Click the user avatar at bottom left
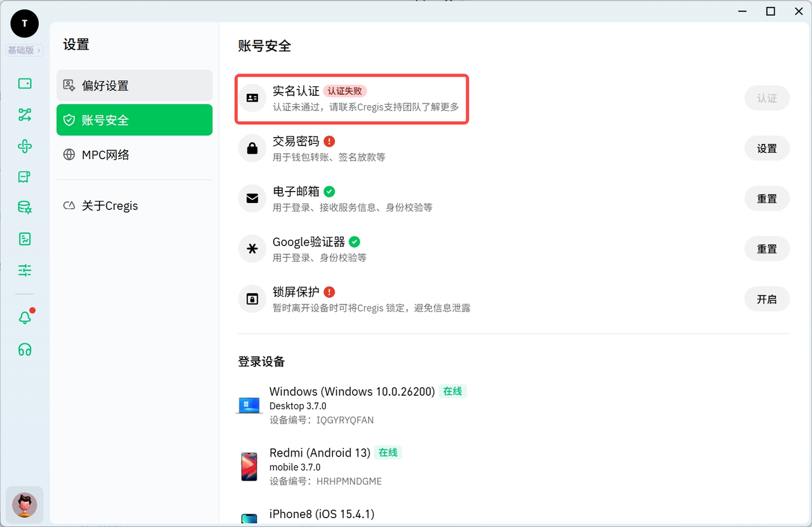This screenshot has width=812, height=527. click(25, 505)
